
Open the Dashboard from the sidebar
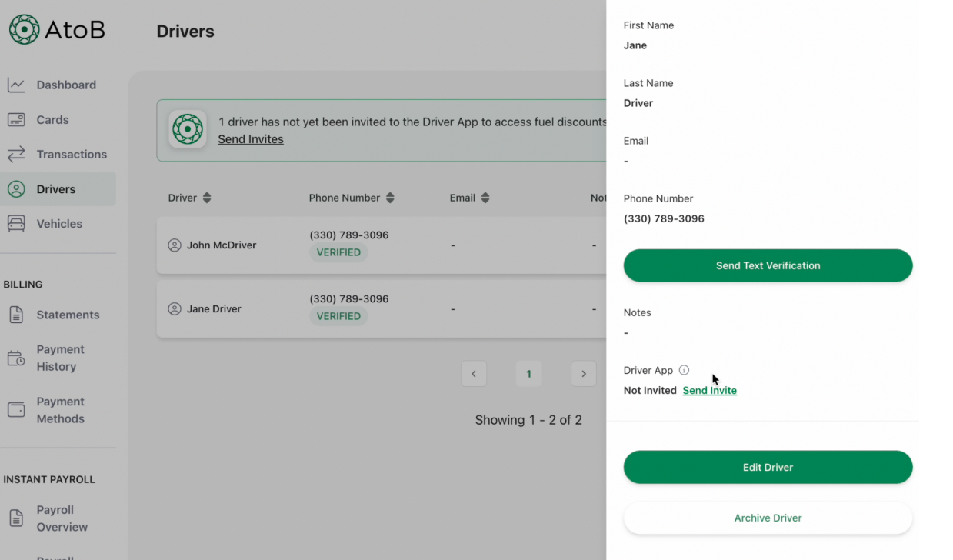pyautogui.click(x=66, y=85)
